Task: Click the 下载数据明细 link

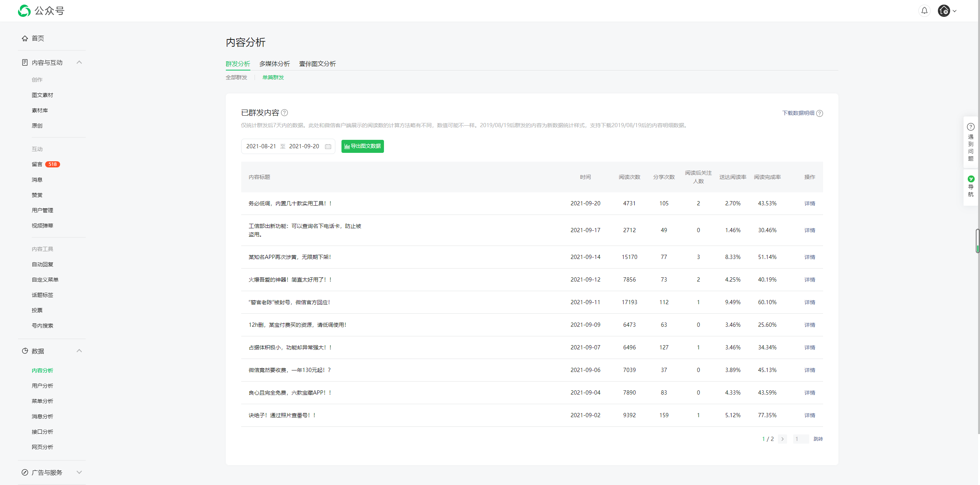Action: point(798,113)
